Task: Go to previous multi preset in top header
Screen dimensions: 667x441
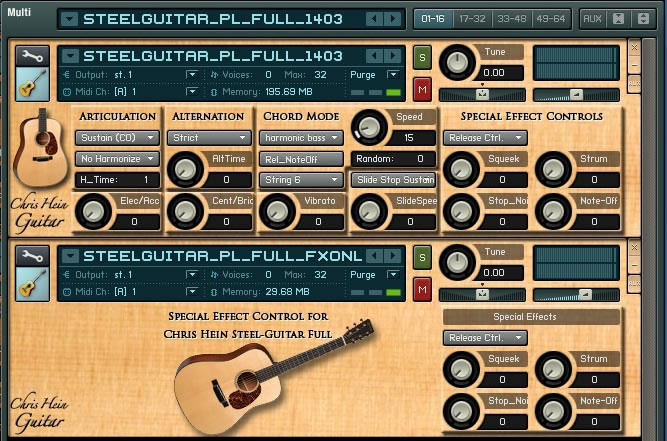Action: pos(373,19)
